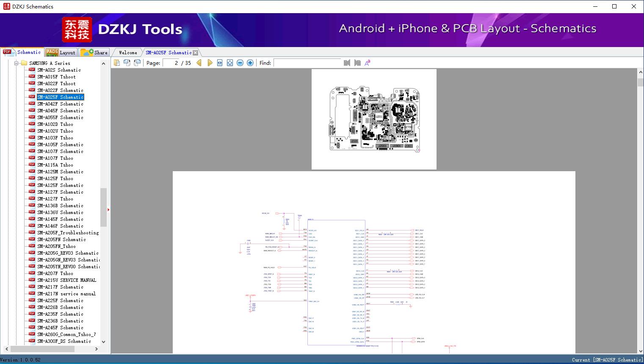The height and width of the screenshot is (364, 644).
Task: Open SM-A115A Tshoo in tree
Action: 55,165
